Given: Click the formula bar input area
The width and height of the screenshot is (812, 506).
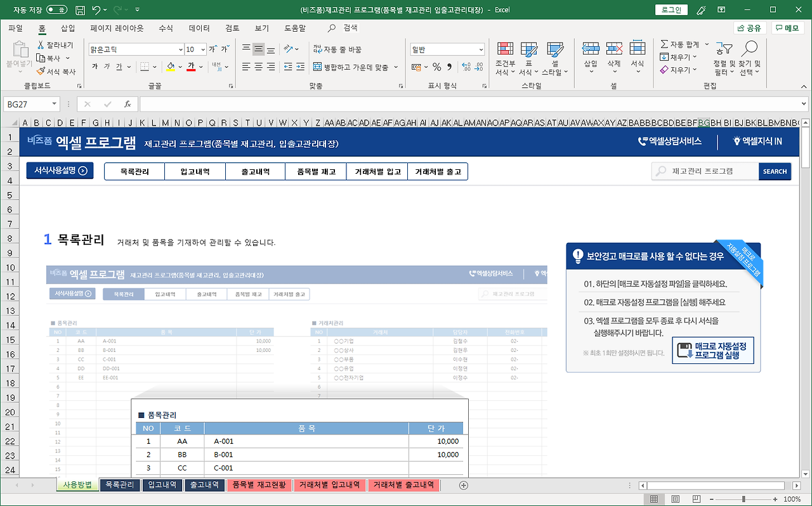Looking at the screenshot, I should pyautogui.click(x=469, y=104).
